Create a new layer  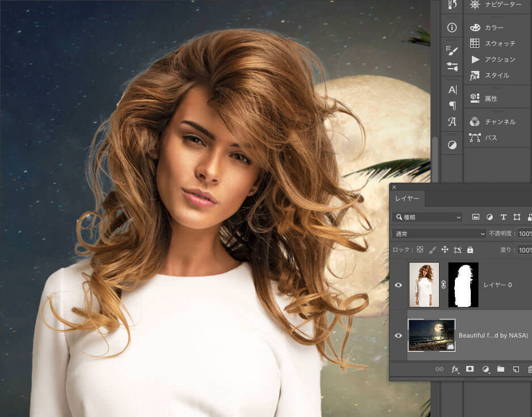(x=516, y=369)
